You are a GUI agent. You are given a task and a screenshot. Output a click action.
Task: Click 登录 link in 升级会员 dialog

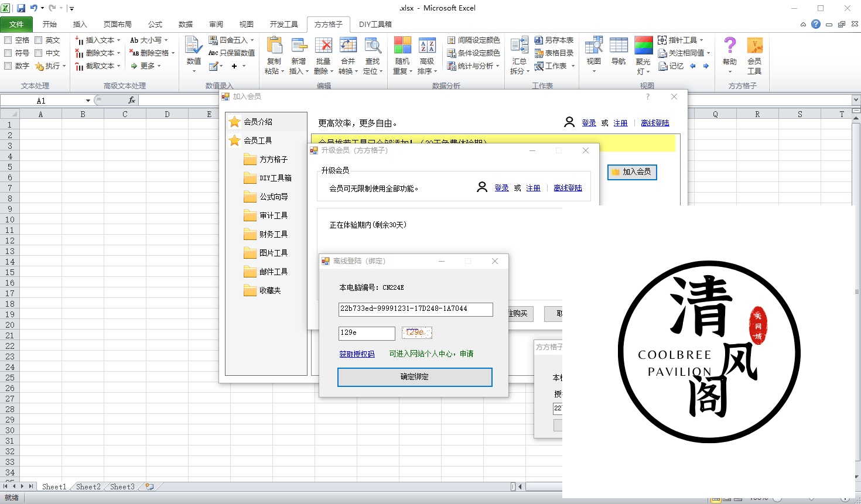(x=501, y=188)
